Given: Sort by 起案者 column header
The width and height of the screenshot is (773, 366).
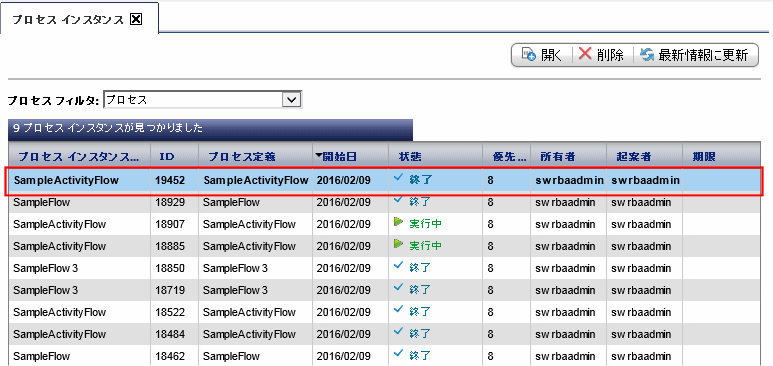Looking at the screenshot, I should click(644, 157).
